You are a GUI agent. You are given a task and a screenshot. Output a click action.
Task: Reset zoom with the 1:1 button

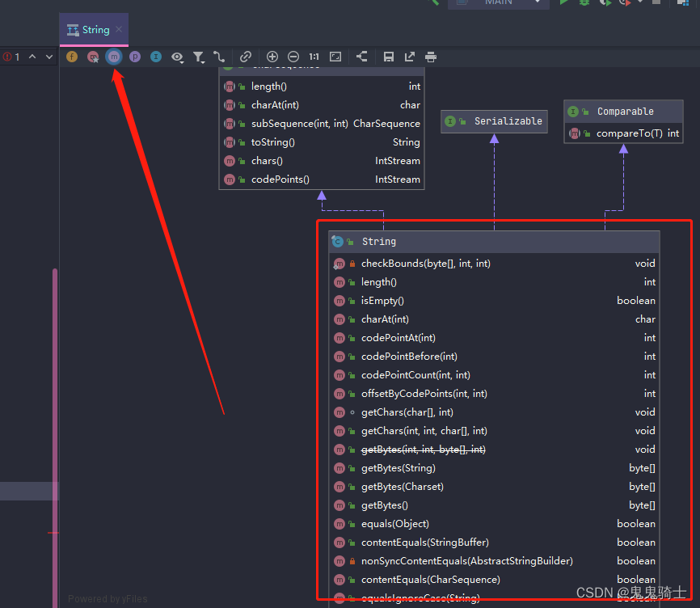[314, 57]
